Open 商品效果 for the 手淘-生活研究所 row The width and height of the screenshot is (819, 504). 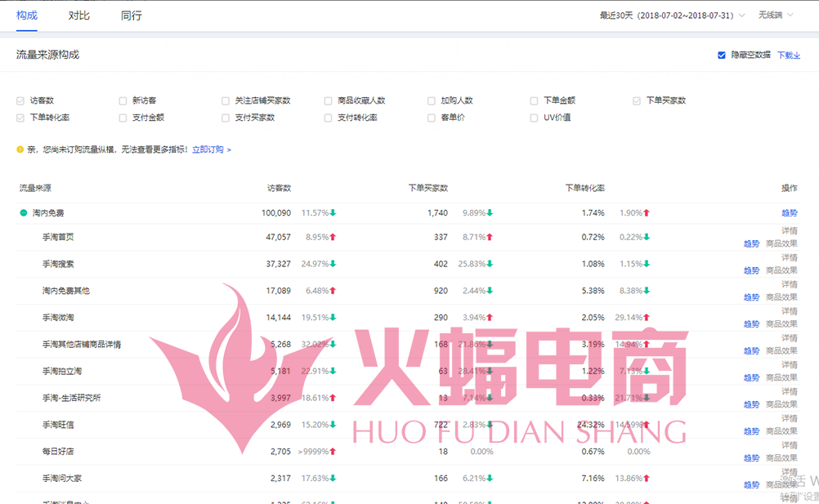tap(782, 404)
